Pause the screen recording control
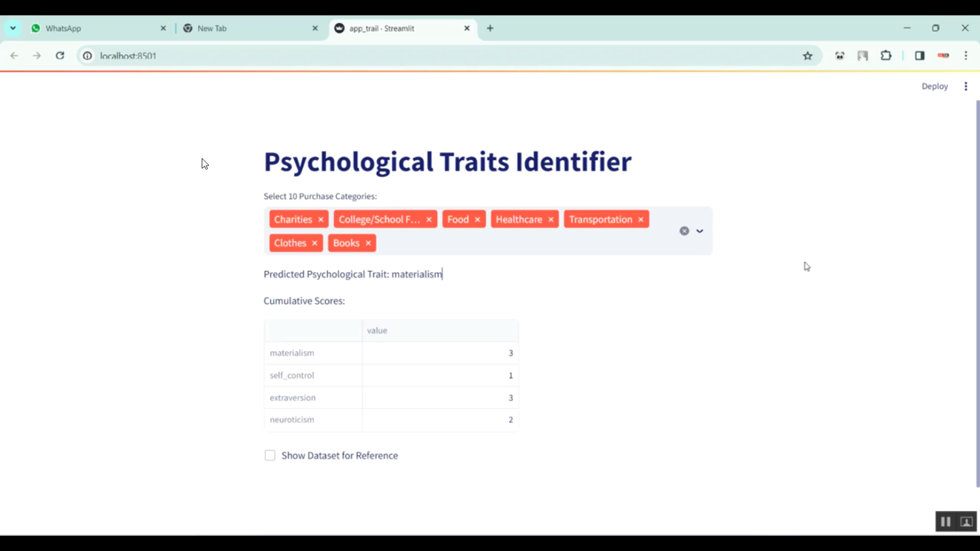Screen dimensions: 980x551 coord(945,521)
